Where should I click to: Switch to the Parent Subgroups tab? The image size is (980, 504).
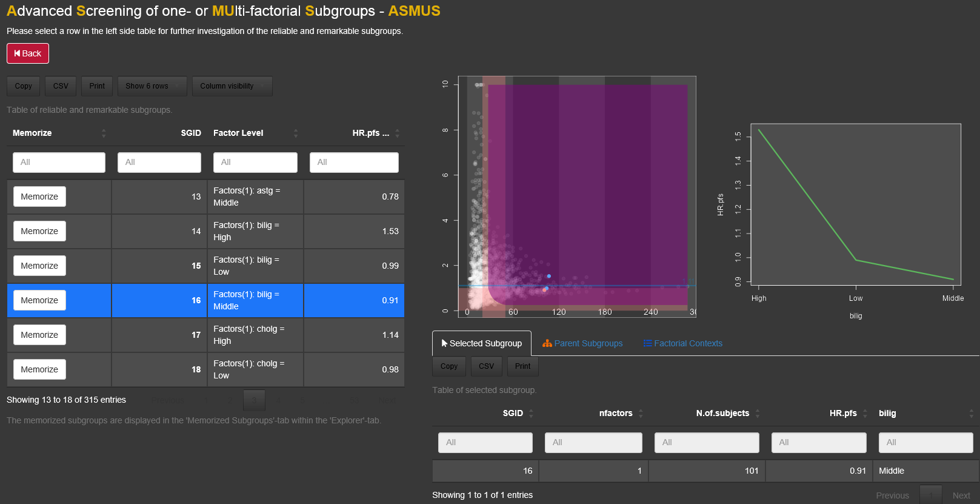pyautogui.click(x=582, y=343)
